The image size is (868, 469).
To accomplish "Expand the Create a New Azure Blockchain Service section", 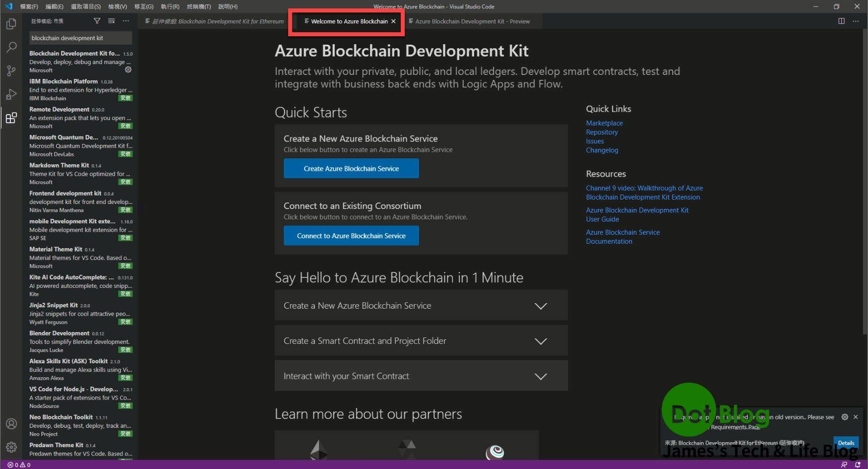I will [x=541, y=306].
